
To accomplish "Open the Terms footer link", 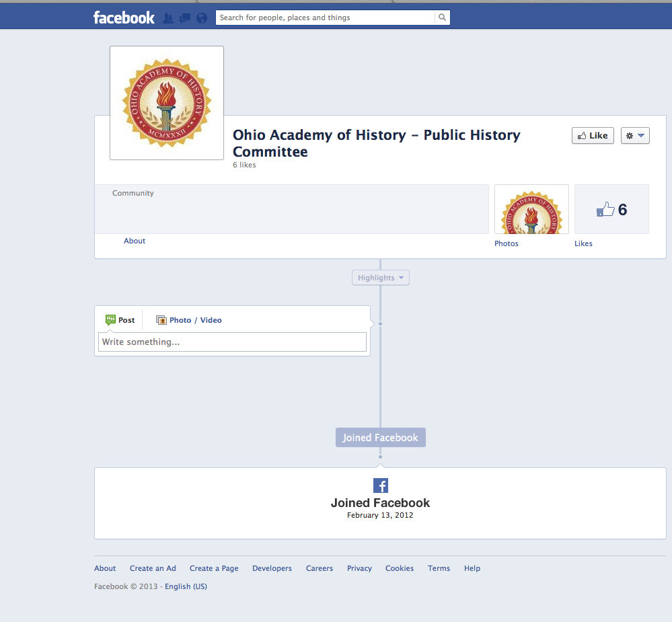I will point(439,568).
